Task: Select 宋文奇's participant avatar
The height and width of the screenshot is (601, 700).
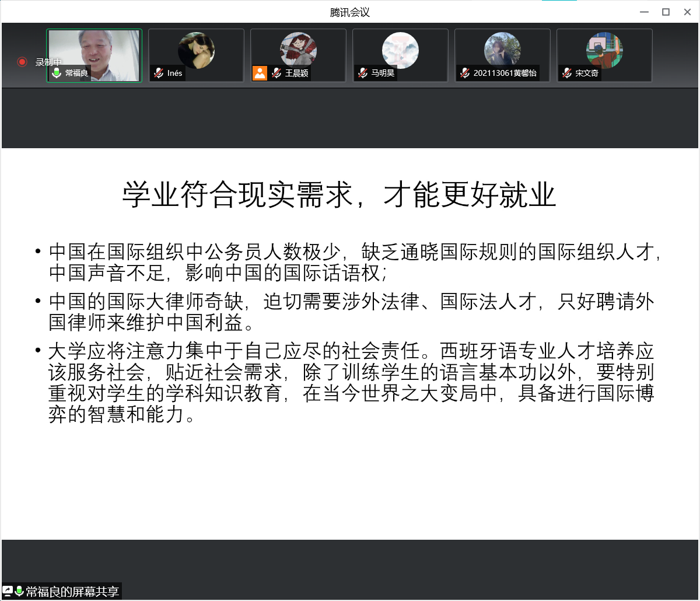Action: click(604, 50)
